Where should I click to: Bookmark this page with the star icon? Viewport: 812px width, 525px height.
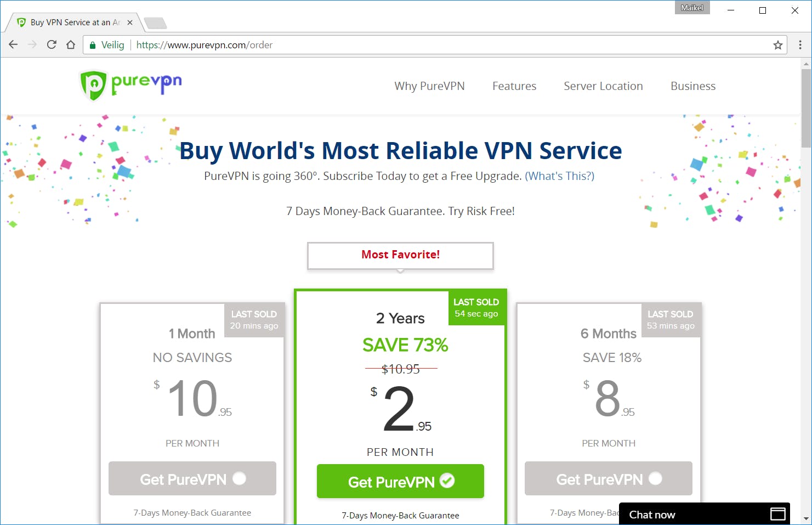coord(777,45)
